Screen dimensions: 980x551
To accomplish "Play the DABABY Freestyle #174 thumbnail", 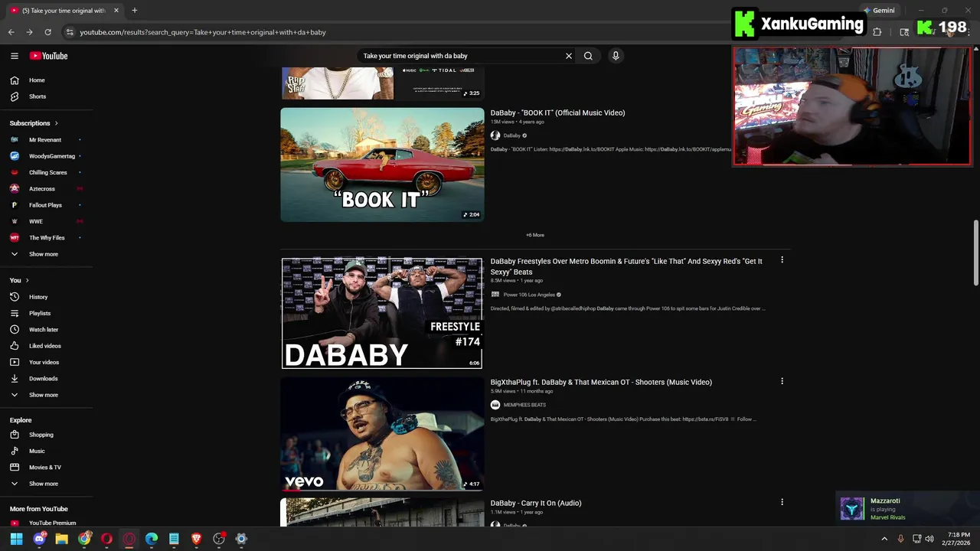I will [382, 313].
